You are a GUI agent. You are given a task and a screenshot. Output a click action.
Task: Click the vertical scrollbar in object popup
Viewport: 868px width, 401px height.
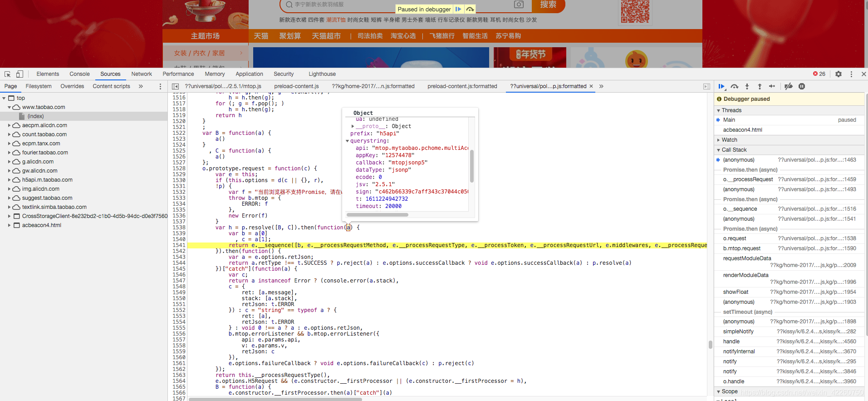coord(472,166)
